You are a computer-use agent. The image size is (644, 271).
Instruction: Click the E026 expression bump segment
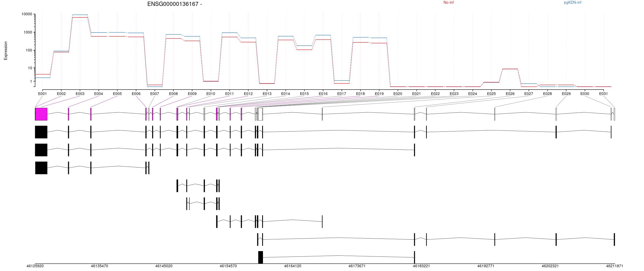pos(510,69)
